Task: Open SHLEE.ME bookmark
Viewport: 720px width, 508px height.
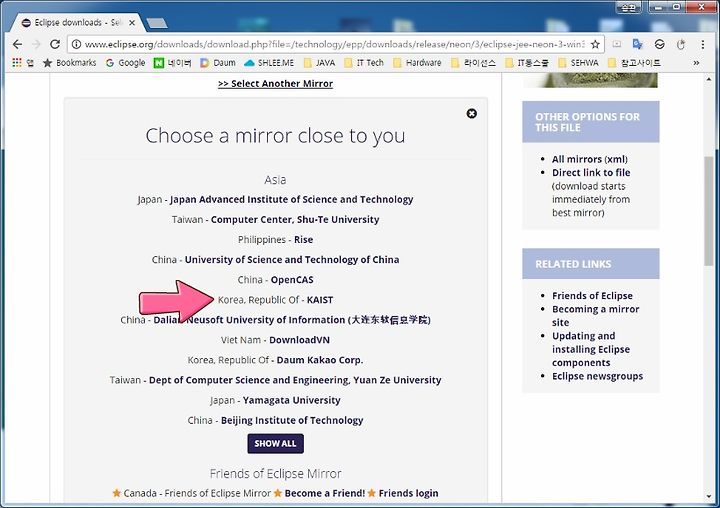Action: (x=269, y=62)
